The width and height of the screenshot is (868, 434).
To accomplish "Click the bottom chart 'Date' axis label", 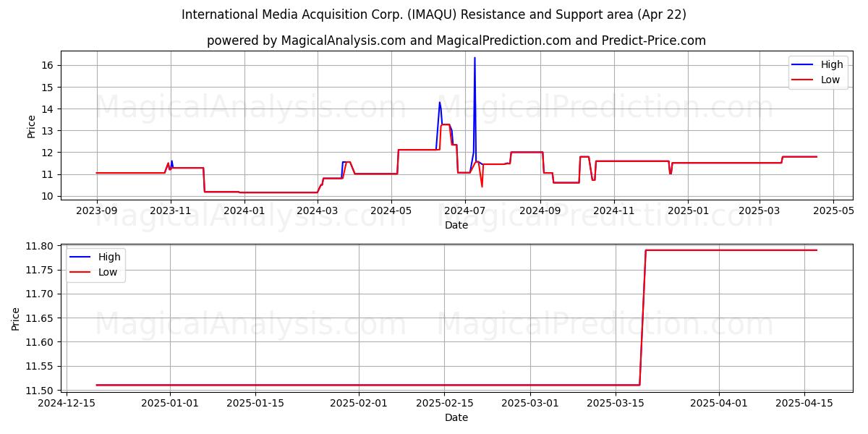I will [x=456, y=417].
